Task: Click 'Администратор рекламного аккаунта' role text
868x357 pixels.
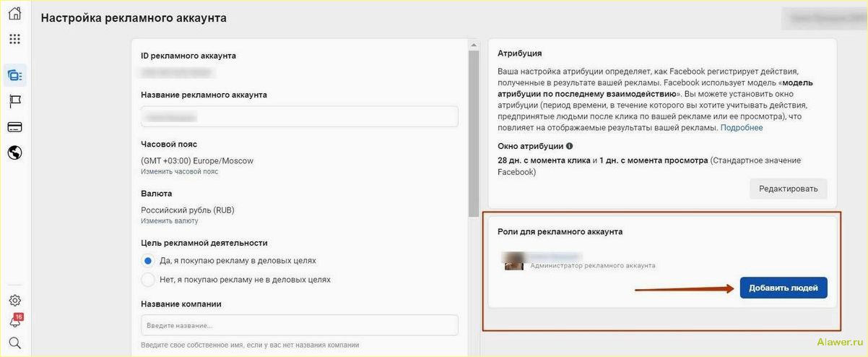Action: pos(593,266)
